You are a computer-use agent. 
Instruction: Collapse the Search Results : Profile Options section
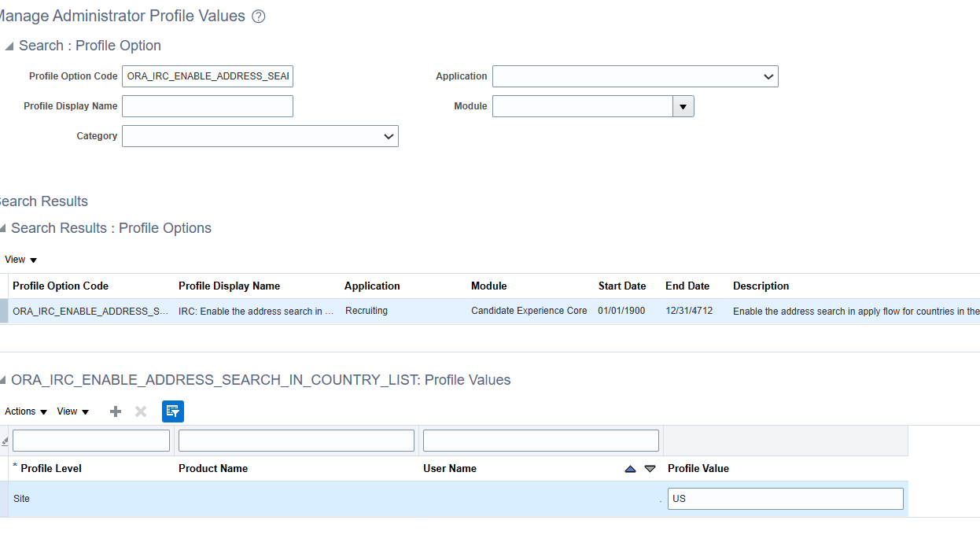[x=5, y=228]
